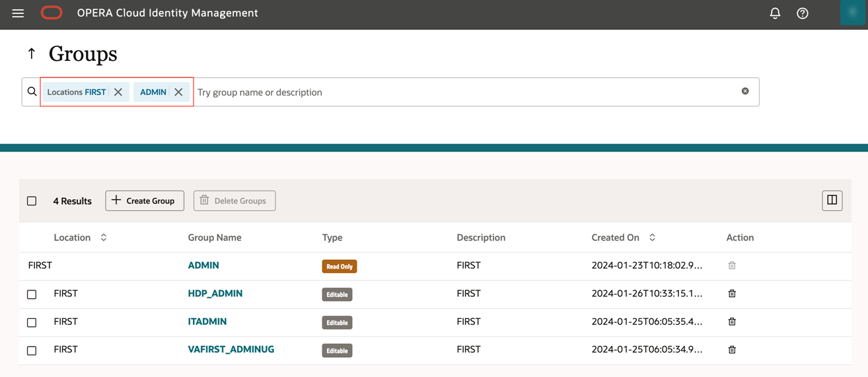Delete the ITADMIN group via trash icon
The width and height of the screenshot is (868, 377).
pos(732,321)
